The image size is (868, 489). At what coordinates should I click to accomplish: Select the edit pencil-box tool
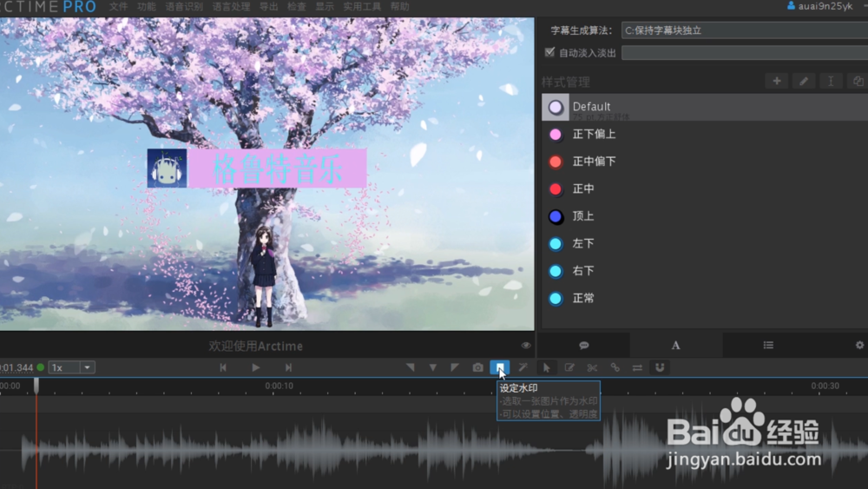[x=569, y=367]
